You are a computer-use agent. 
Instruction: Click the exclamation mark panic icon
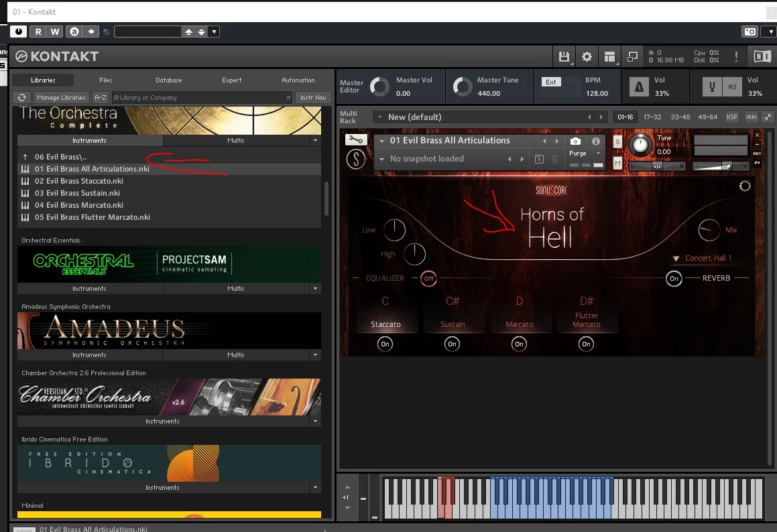coord(736,56)
